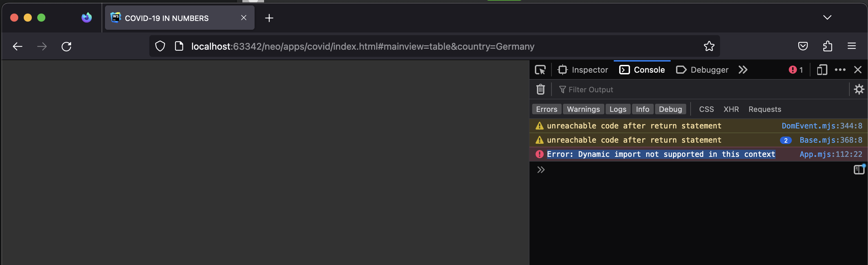Toggle the Warnings filter

tap(583, 109)
